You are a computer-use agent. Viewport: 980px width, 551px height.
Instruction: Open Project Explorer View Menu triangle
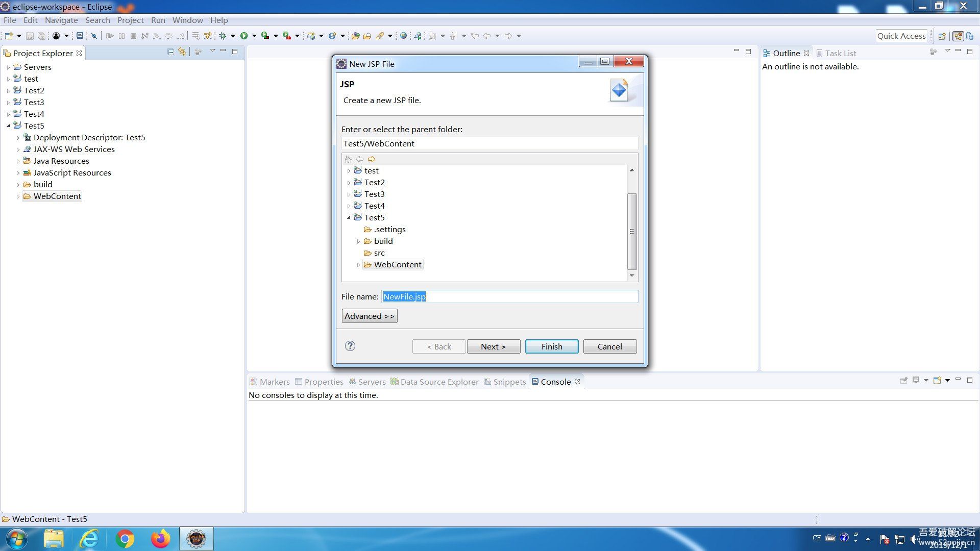click(x=212, y=51)
